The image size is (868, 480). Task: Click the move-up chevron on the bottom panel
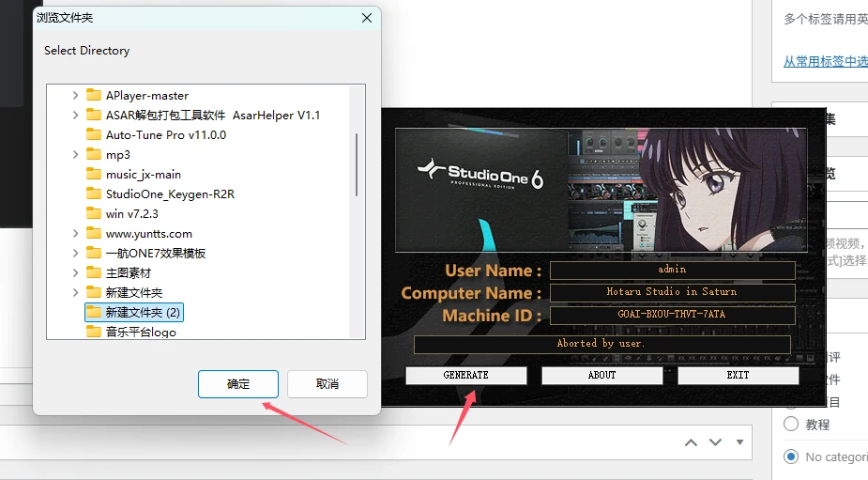click(691, 442)
